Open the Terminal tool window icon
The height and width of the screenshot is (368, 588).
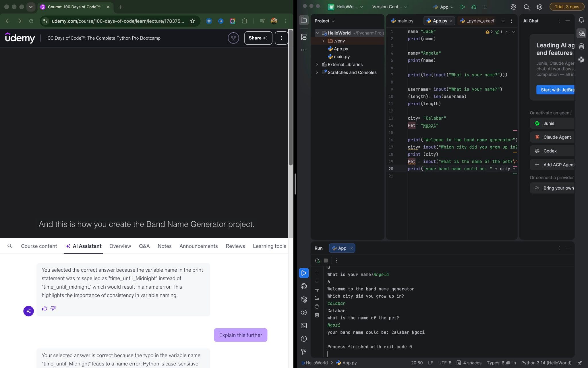point(304,325)
